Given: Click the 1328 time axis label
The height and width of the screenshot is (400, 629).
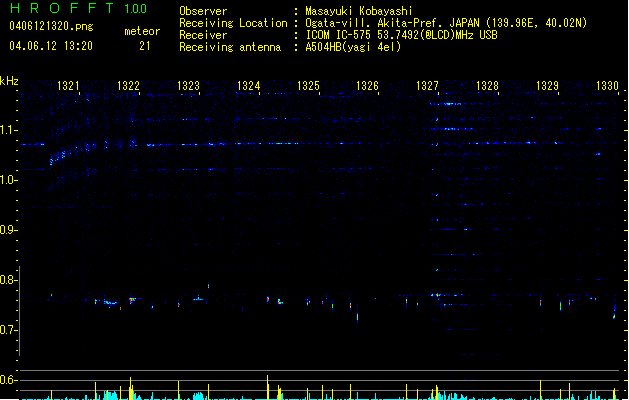Looking at the screenshot, I should pyautogui.click(x=487, y=86).
